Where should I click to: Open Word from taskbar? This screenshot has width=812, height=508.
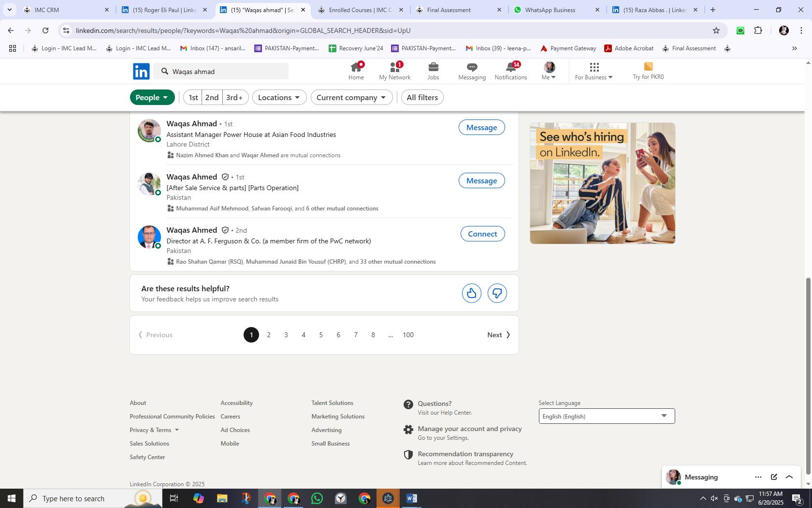click(411, 498)
